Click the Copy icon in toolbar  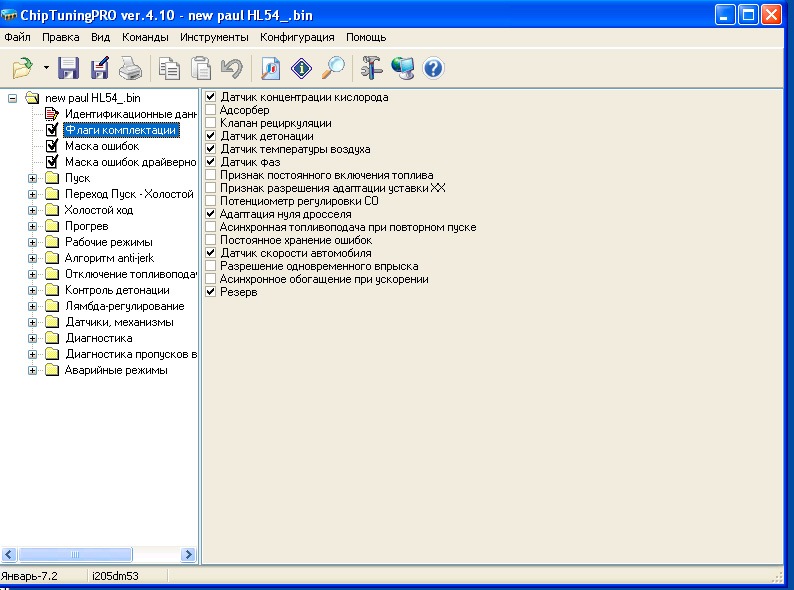pyautogui.click(x=169, y=68)
